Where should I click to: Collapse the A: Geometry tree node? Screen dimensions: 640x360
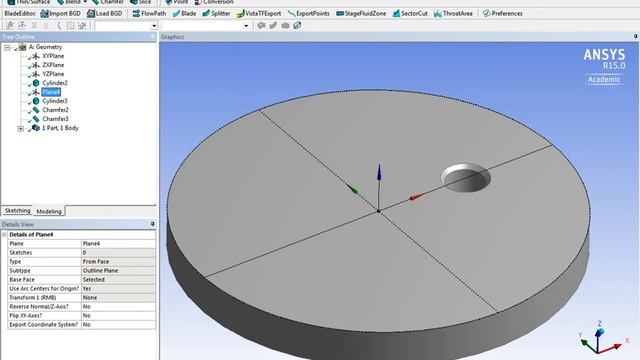7,48
